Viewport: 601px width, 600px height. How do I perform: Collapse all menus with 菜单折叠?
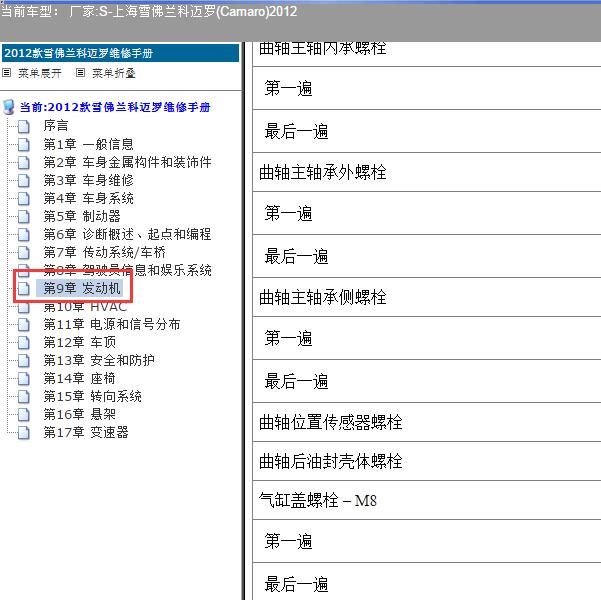point(114,73)
